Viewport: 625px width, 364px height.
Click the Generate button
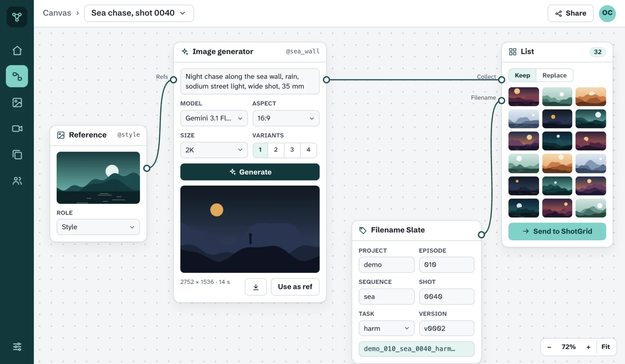250,172
